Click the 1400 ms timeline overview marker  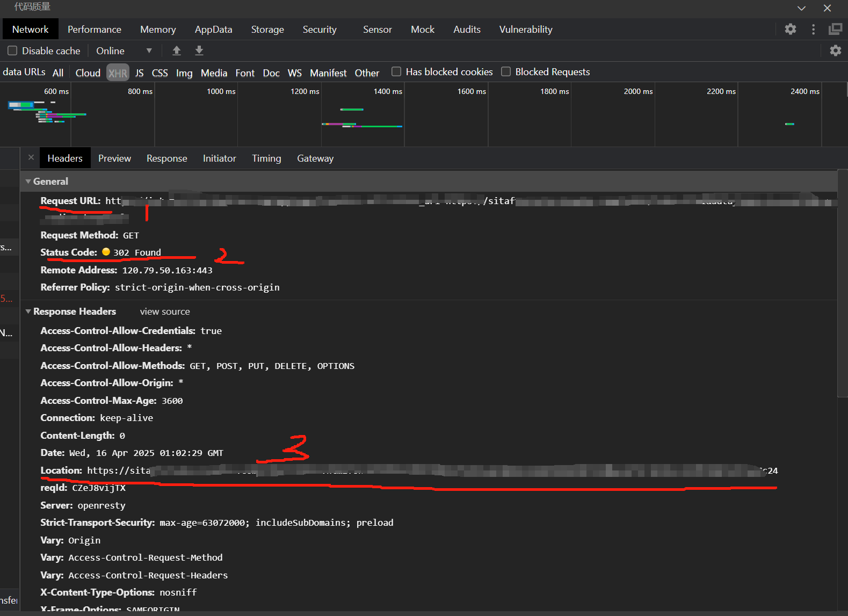[388, 91]
